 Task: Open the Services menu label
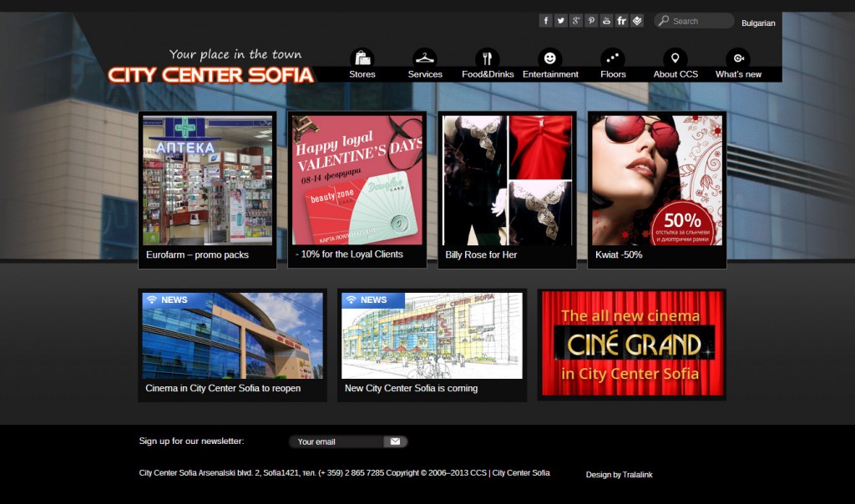pyautogui.click(x=425, y=74)
